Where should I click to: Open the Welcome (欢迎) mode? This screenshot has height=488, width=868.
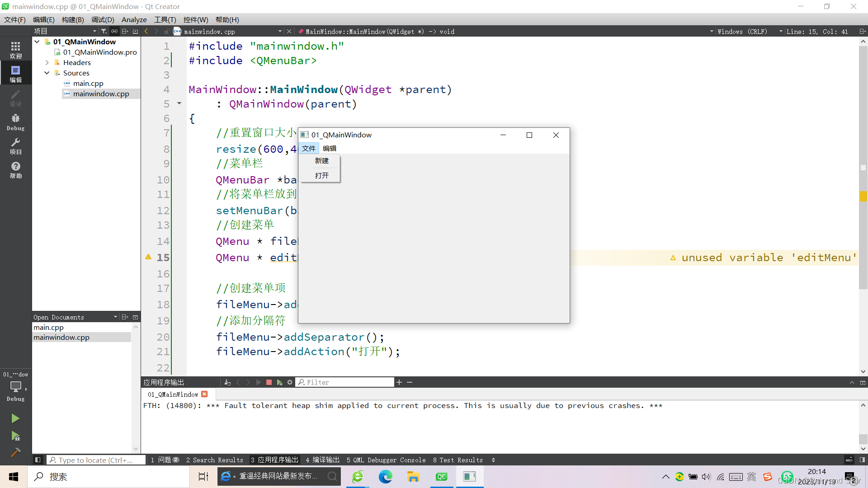click(x=15, y=50)
